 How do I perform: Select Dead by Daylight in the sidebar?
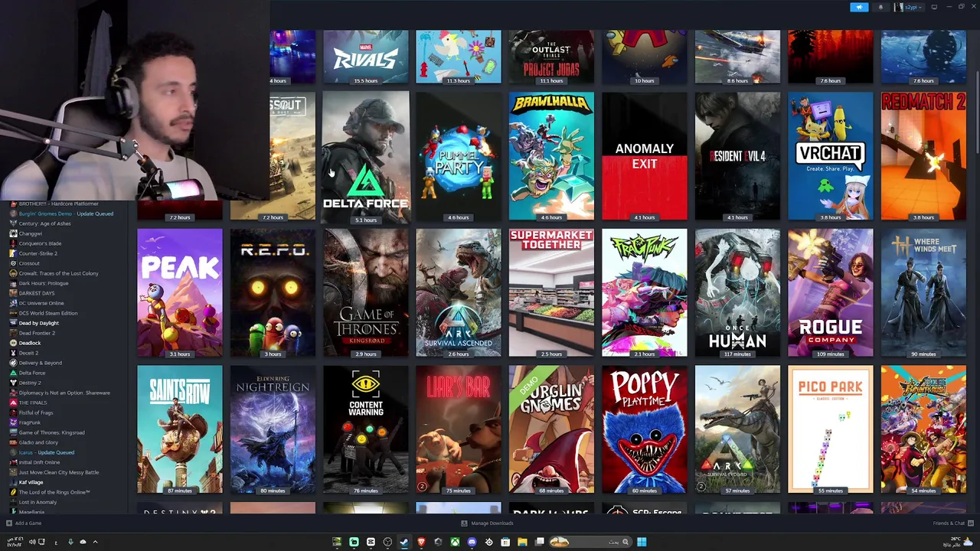[x=38, y=323]
